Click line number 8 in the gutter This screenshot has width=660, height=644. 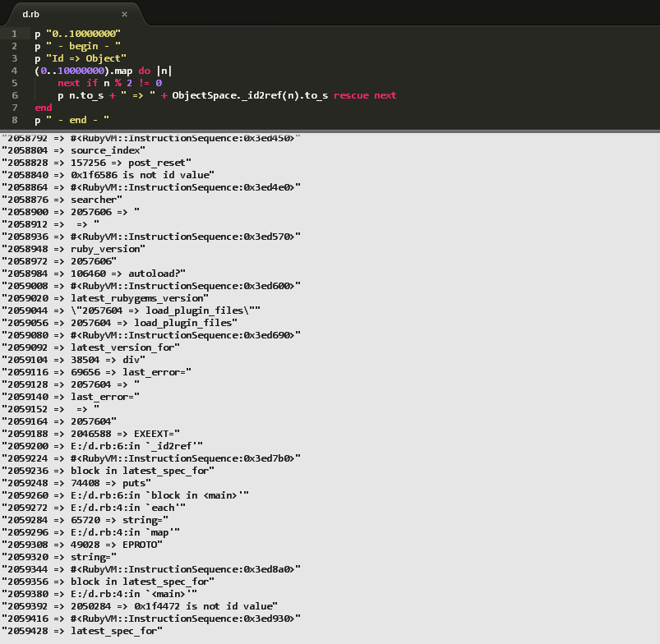(14, 120)
